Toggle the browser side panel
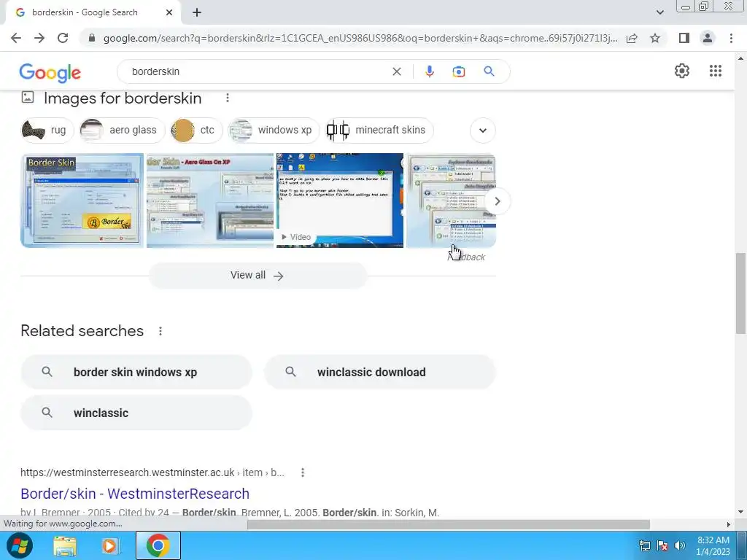747x560 pixels. point(684,38)
